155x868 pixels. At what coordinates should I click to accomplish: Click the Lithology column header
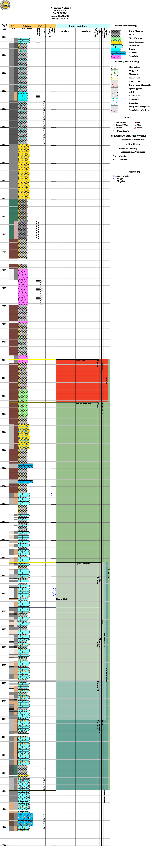[27, 26]
